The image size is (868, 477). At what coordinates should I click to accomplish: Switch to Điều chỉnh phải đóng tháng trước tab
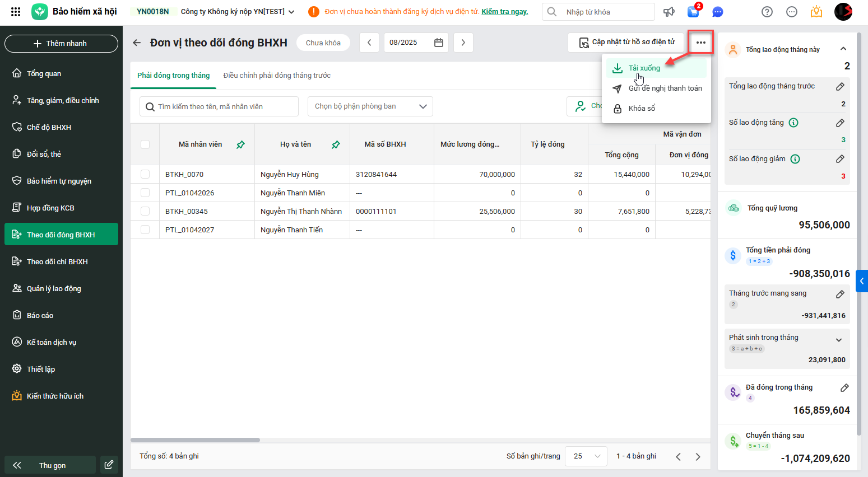[277, 76]
